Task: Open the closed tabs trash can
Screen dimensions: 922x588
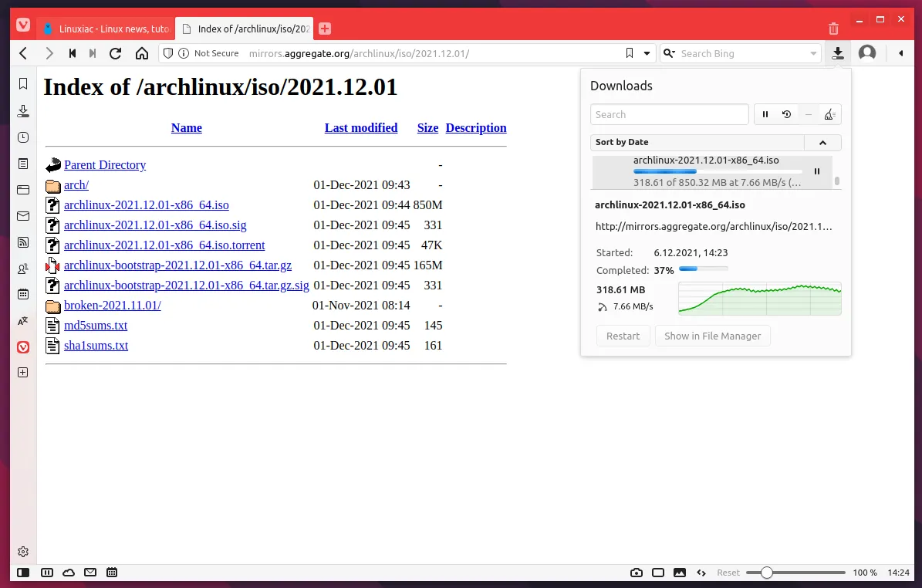Action: pyautogui.click(x=833, y=29)
